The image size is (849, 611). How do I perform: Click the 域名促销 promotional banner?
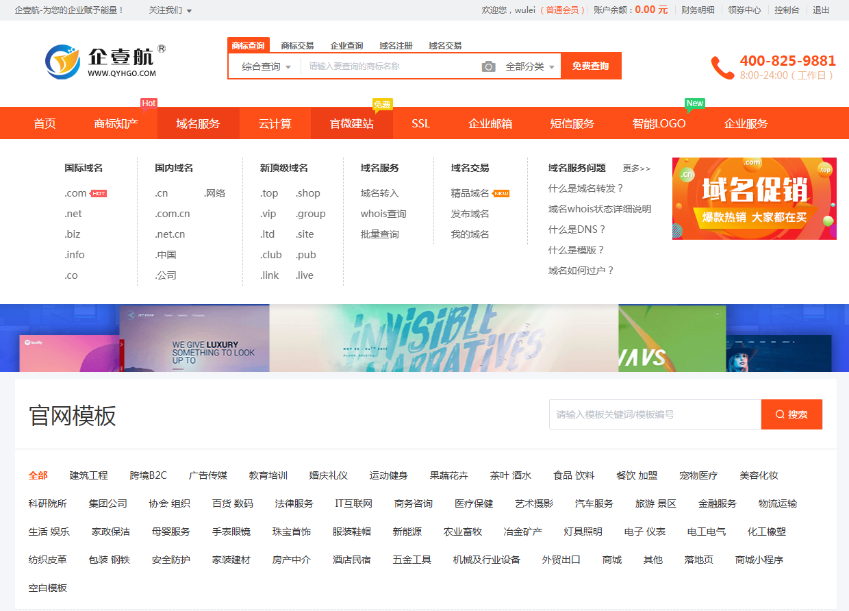754,198
